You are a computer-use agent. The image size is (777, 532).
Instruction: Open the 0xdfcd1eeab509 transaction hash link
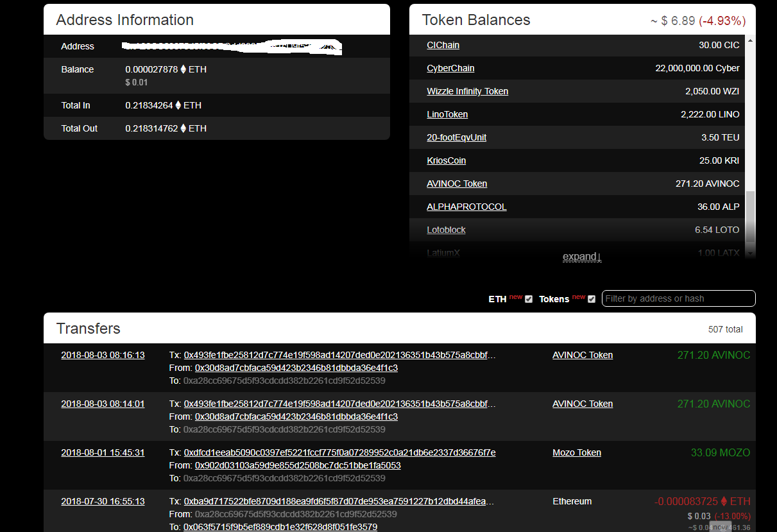[x=339, y=452]
